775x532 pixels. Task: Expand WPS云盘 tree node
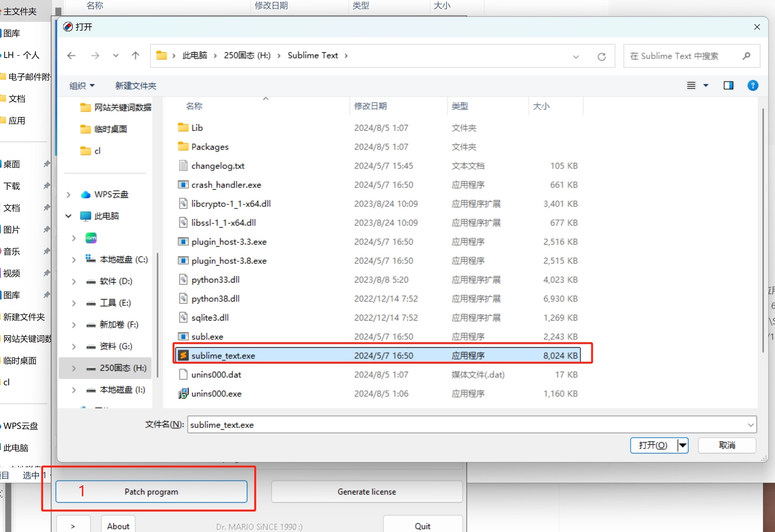click(68, 195)
